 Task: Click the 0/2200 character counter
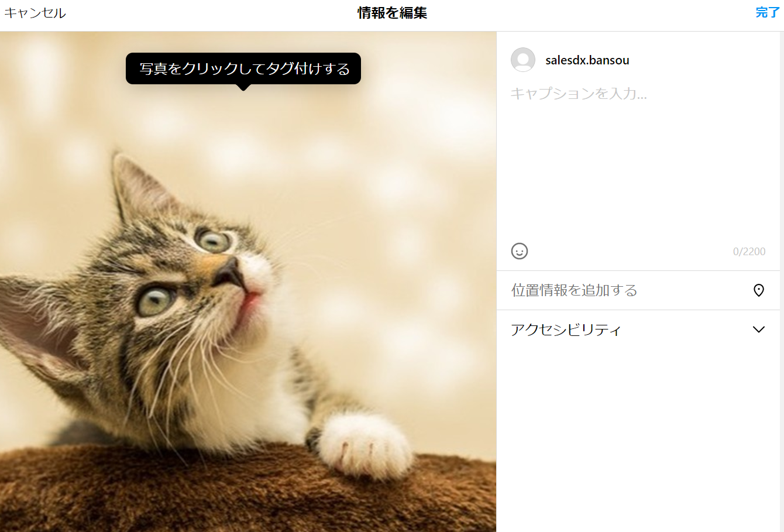click(749, 252)
